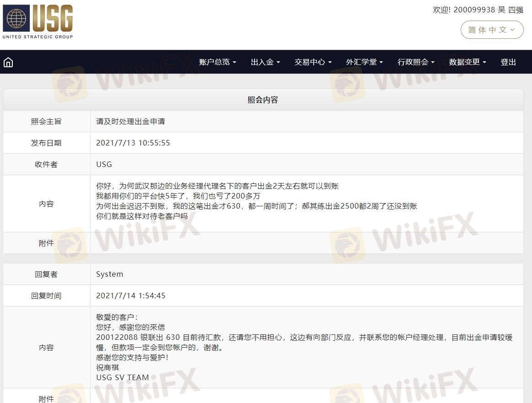The height and width of the screenshot is (403, 532).
Task: Click the customer's complaint message content
Action: tap(256, 201)
